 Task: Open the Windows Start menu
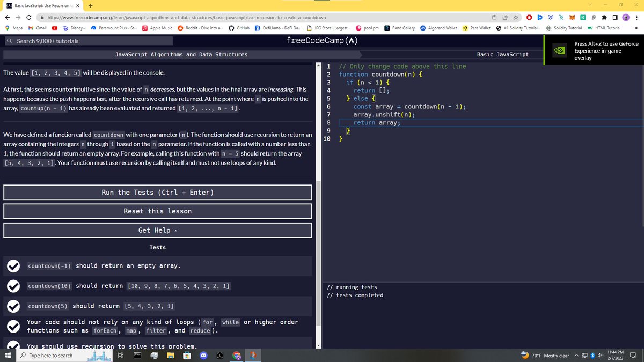(8, 356)
